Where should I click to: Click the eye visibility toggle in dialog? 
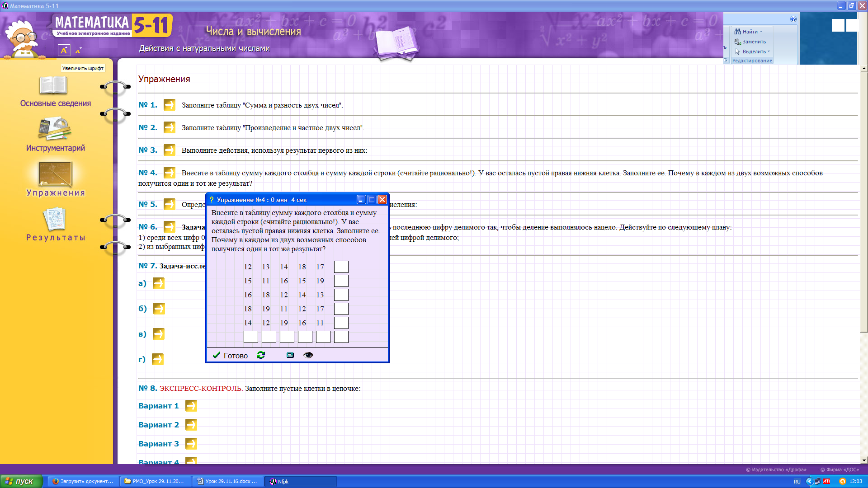coord(308,355)
